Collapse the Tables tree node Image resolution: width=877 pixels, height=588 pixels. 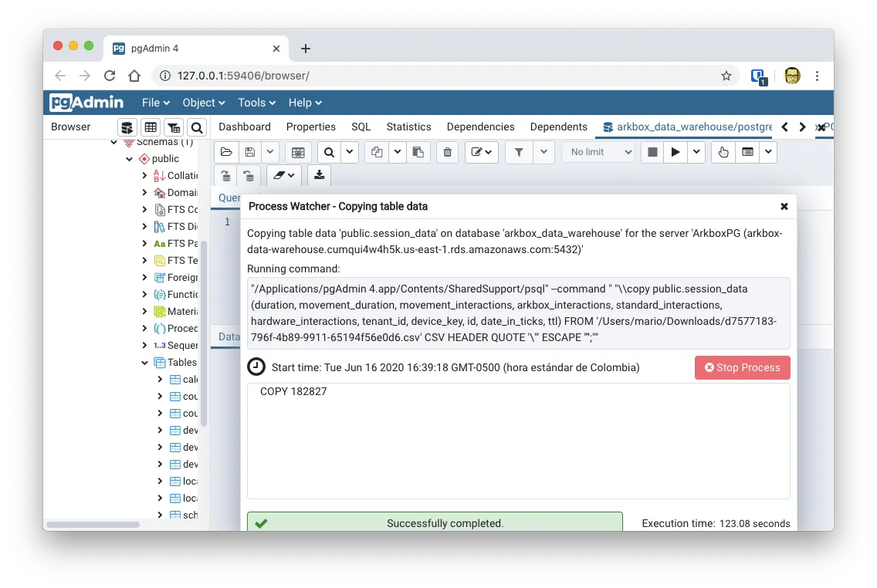point(144,363)
